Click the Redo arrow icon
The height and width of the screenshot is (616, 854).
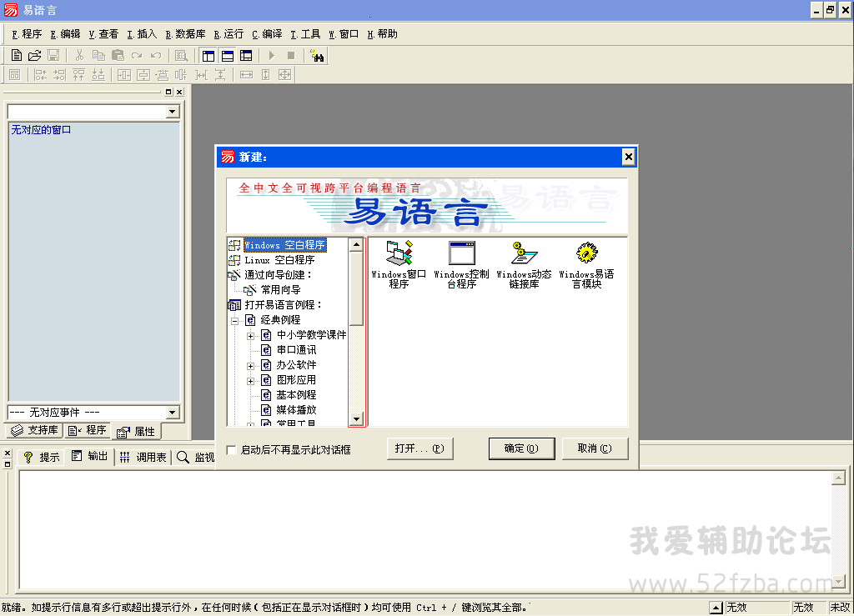(x=137, y=56)
